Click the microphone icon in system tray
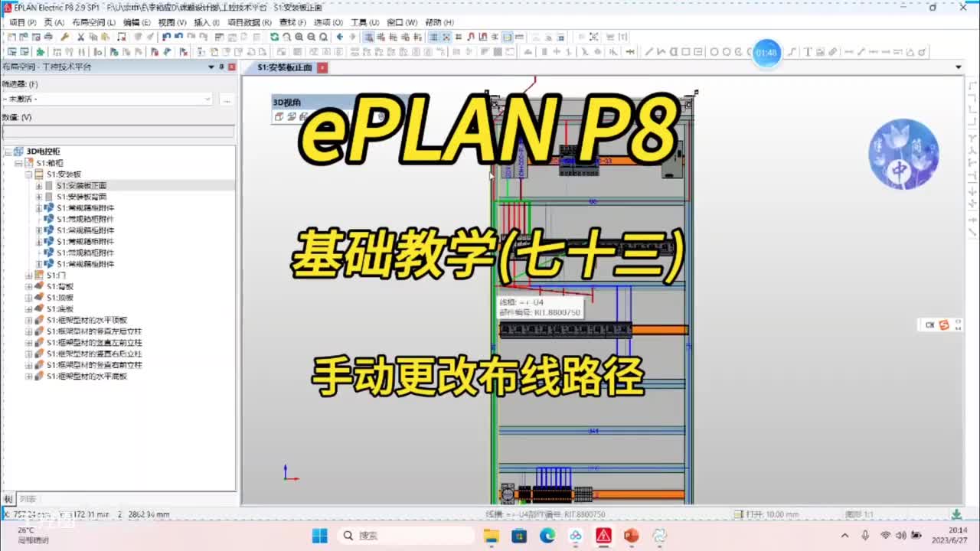The height and width of the screenshot is (551, 980). [x=865, y=536]
